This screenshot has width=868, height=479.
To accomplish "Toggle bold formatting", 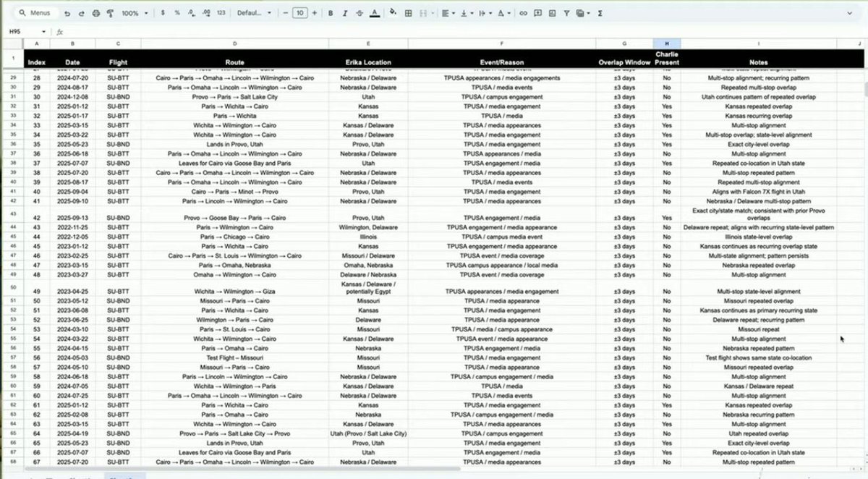I will pos(330,13).
